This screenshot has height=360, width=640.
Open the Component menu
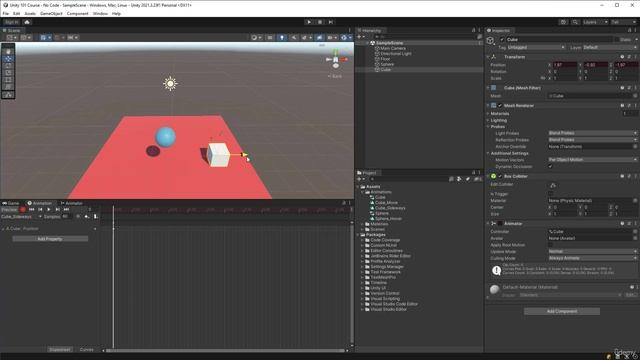point(77,13)
